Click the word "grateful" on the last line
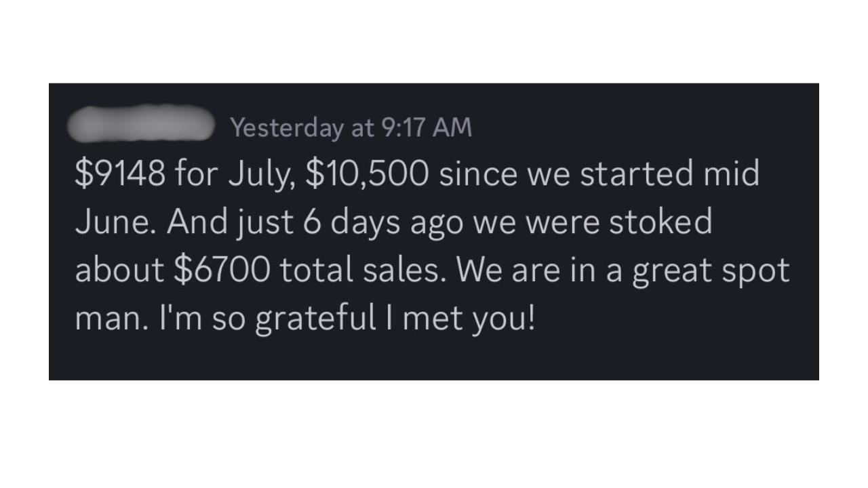The width and height of the screenshot is (868, 488). (x=316, y=319)
